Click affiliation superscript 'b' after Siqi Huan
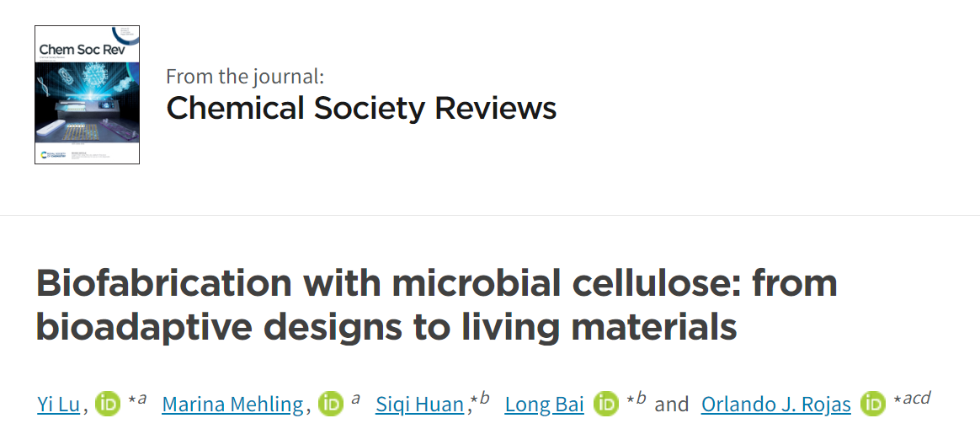The image size is (980, 445). pos(485,398)
